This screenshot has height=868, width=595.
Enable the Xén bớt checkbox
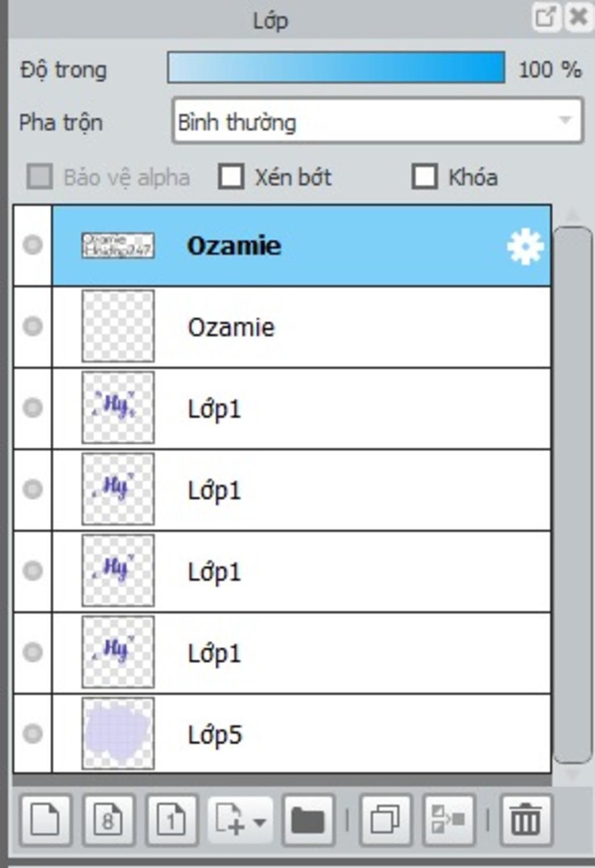click(x=231, y=177)
